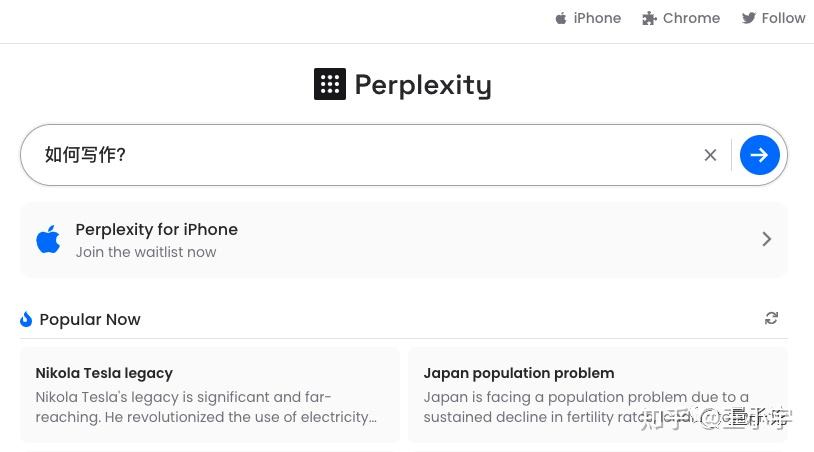Click the Join the waitlist now text

(x=146, y=252)
